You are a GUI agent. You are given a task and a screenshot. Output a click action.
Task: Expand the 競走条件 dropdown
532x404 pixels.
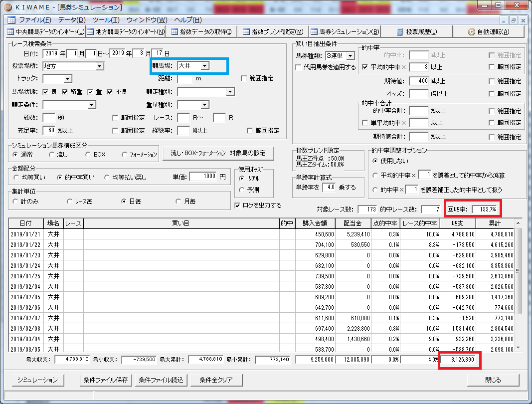point(92,105)
